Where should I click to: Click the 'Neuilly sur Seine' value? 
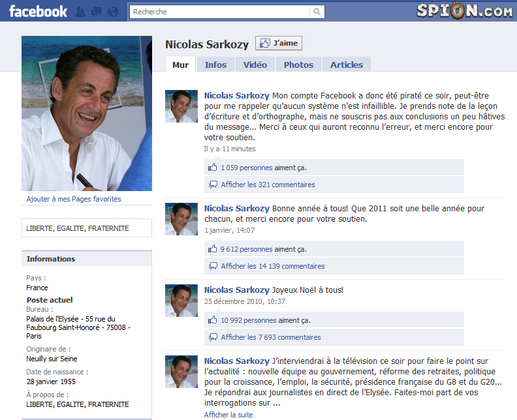(52, 359)
